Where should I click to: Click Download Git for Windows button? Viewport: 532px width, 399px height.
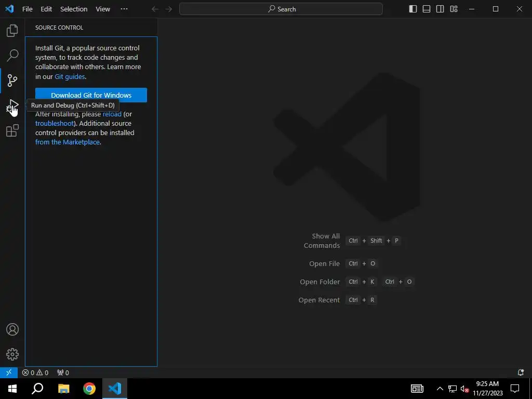tap(91, 95)
